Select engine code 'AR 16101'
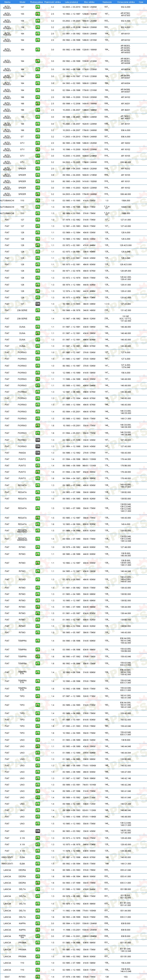The width and height of the screenshot is (147, 980). click(126, 181)
